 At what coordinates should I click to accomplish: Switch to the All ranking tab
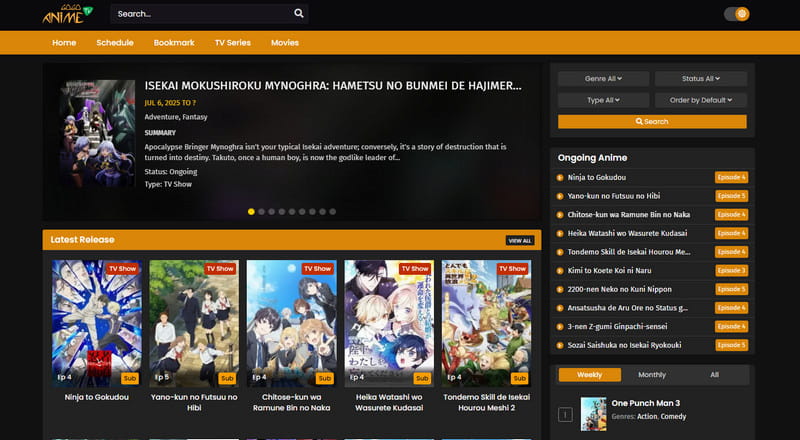pos(714,375)
